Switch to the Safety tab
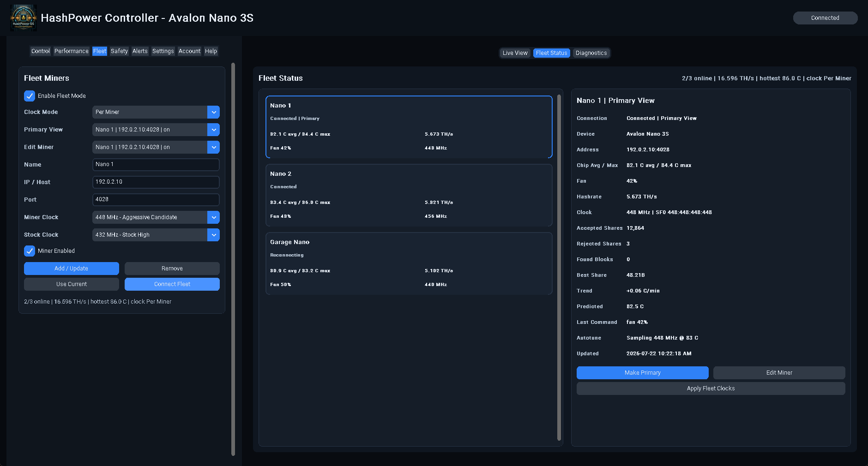 (119, 51)
